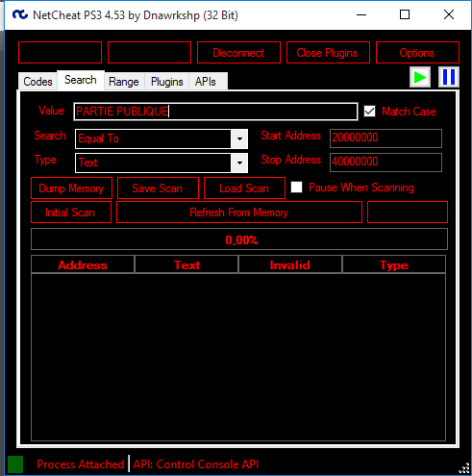Uncheck the Match Case checkbox
This screenshot has height=476, width=472.
[369, 112]
